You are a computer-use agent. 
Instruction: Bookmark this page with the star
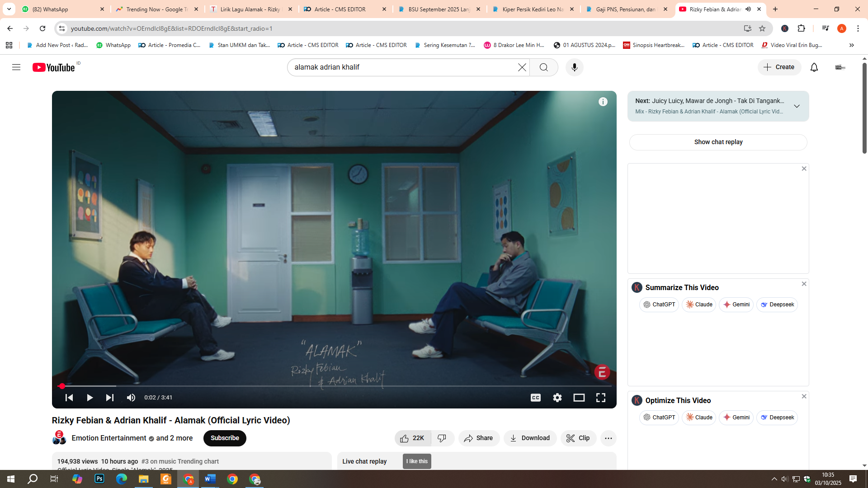click(762, 28)
